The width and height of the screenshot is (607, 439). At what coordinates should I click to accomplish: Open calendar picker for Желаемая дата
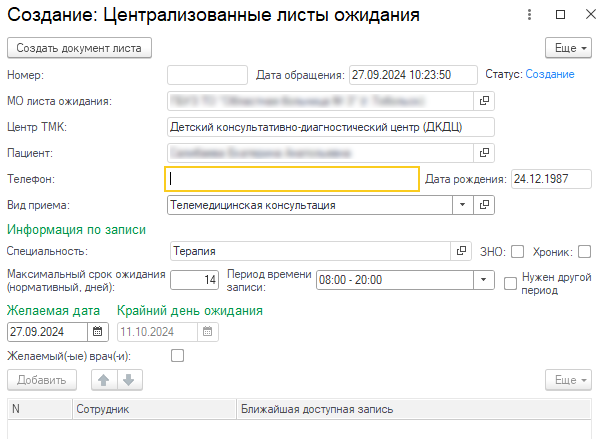98,331
